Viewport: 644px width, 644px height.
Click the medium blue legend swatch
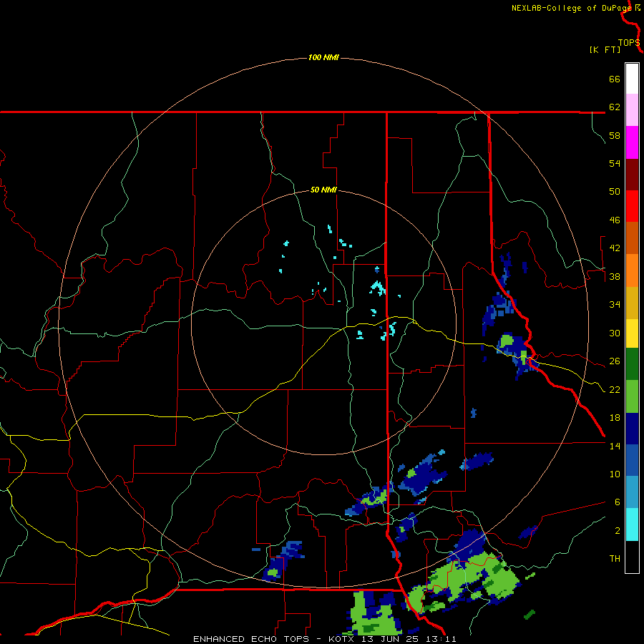tap(632, 460)
